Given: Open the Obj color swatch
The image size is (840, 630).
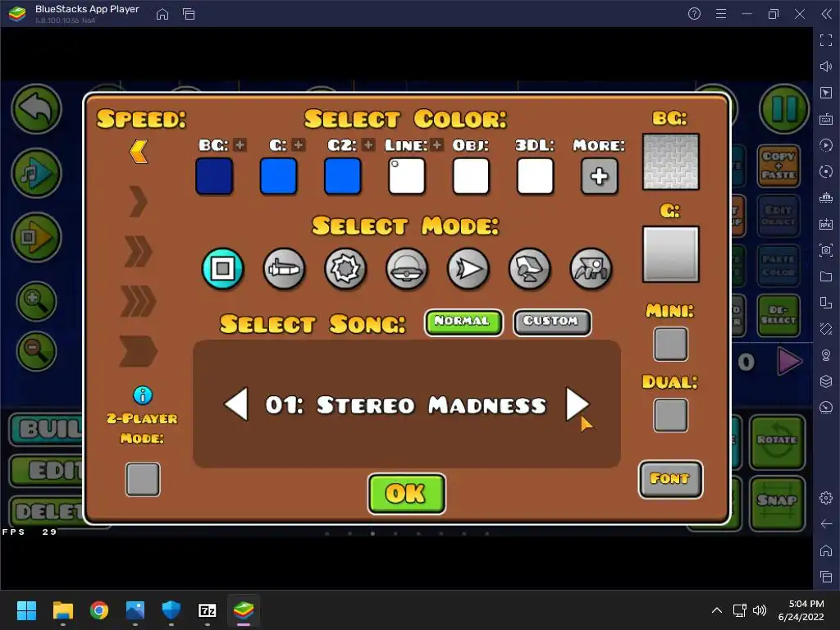Looking at the screenshot, I should click(x=471, y=176).
